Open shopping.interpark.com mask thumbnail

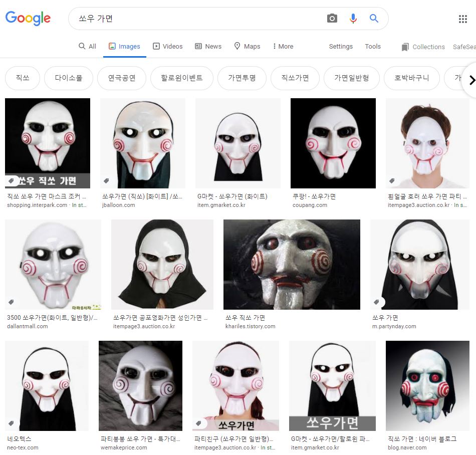pyautogui.click(x=48, y=143)
